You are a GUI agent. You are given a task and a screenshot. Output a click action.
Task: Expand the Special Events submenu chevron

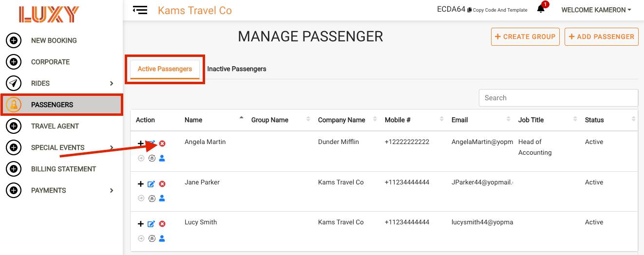click(112, 147)
